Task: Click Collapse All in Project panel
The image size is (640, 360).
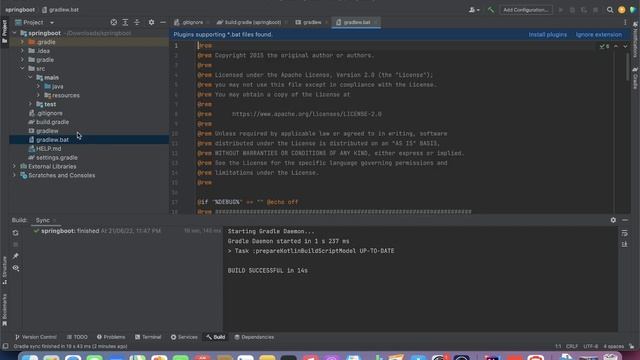Action: 137,22
